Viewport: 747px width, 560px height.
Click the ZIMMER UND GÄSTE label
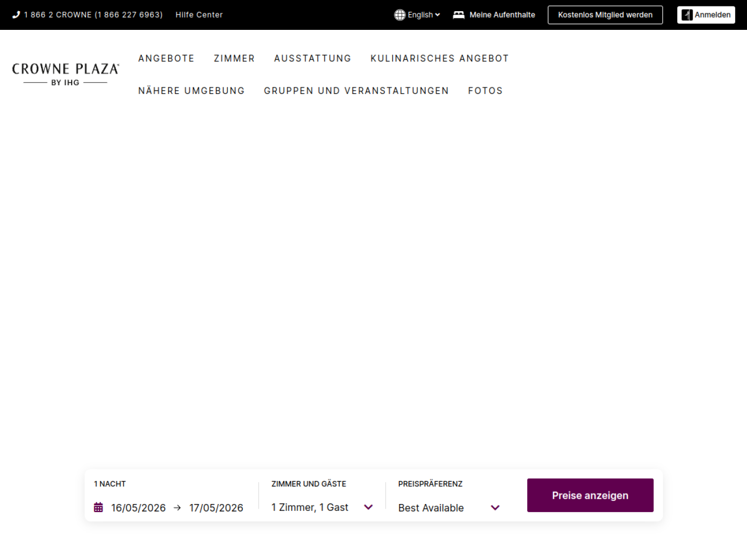[x=309, y=484]
